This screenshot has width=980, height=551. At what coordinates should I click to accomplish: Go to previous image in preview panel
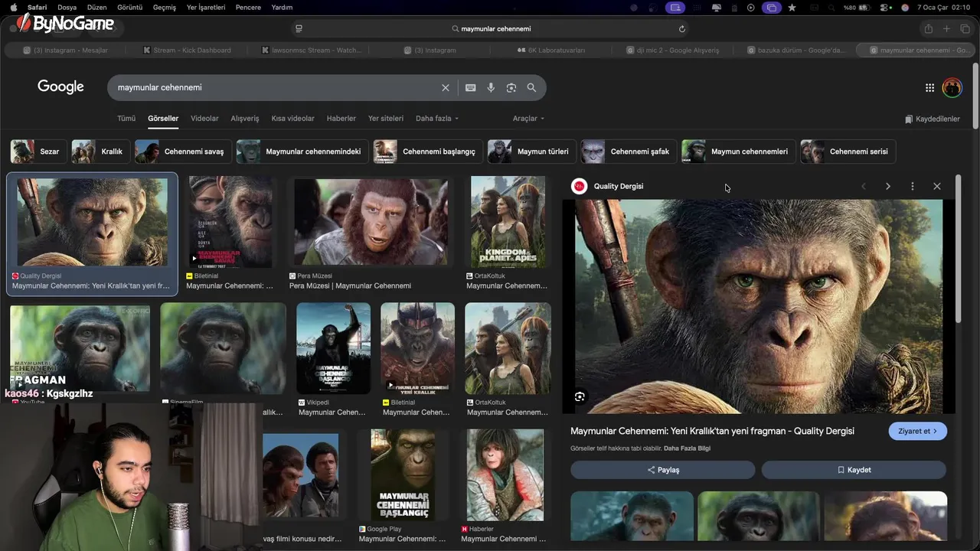coord(864,186)
